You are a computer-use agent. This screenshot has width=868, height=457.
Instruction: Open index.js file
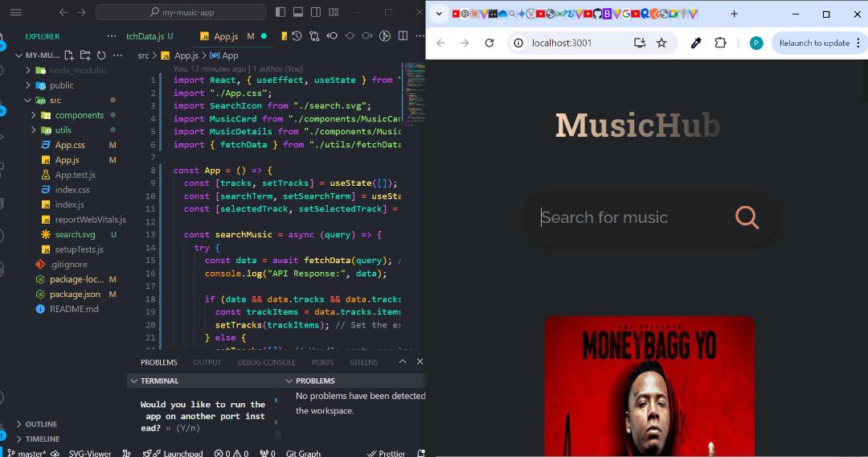click(x=69, y=205)
